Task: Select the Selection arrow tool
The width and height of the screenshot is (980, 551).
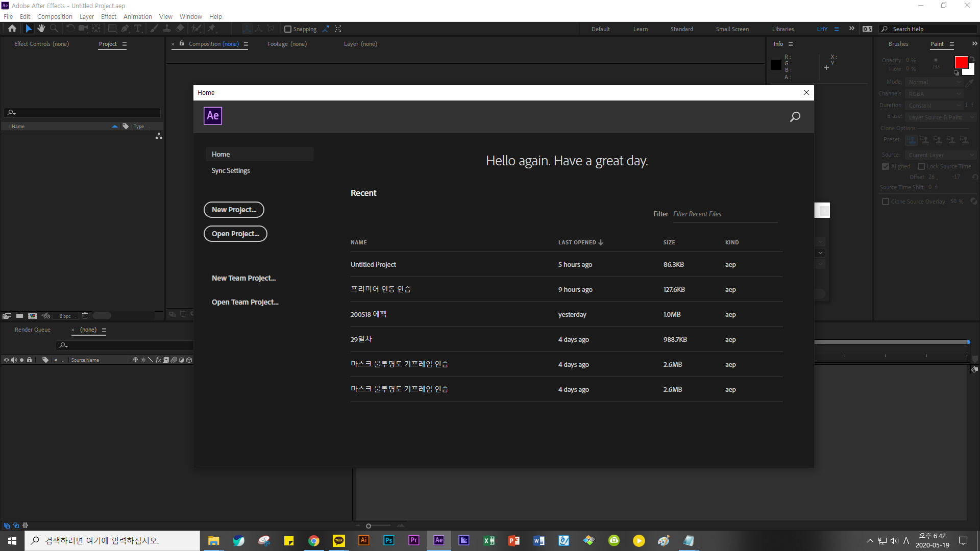Action: pyautogui.click(x=29, y=29)
